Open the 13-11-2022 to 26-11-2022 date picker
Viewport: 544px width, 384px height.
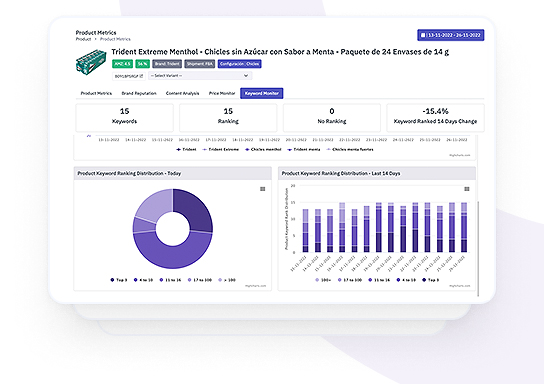[x=450, y=35]
